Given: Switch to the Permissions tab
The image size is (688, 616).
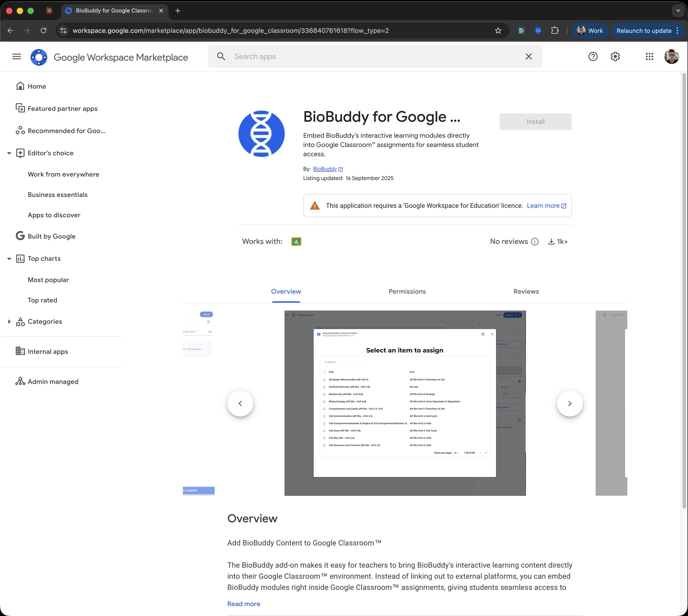Looking at the screenshot, I should pos(407,291).
